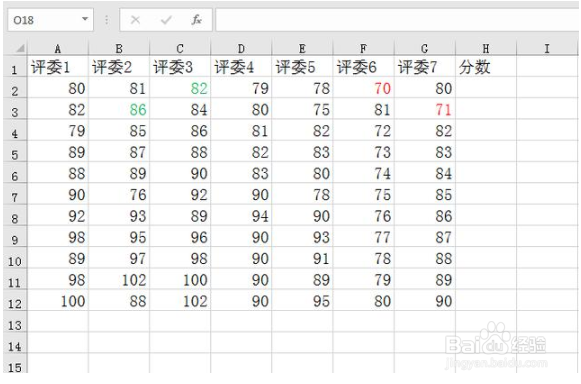The width and height of the screenshot is (581, 384).
Task: Select cell F4 with value 72
Action: (x=363, y=130)
